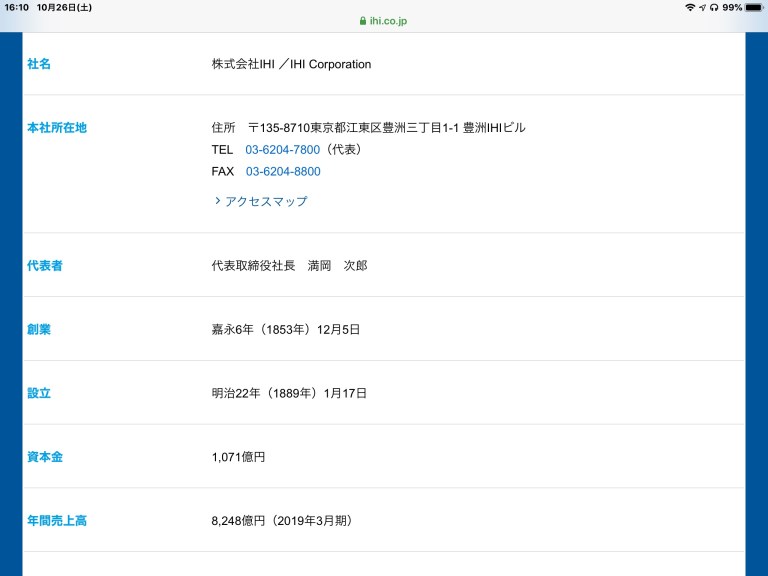Click the chevron arrow beside アクセスマップ
This screenshot has width=768, height=576.
(217, 202)
